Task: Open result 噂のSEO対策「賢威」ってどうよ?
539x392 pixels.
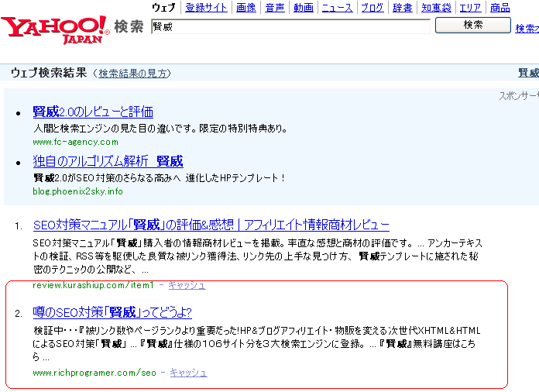Action: point(112,312)
